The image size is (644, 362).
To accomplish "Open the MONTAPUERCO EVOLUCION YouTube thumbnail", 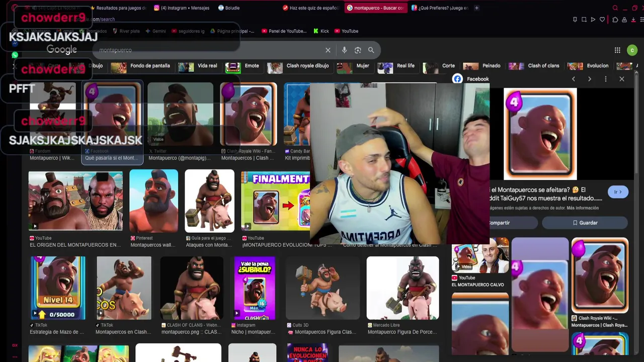I will (x=275, y=201).
